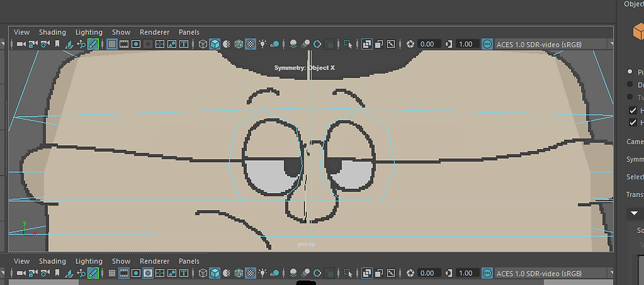Switch lower panel to Wireframe shading

(202, 273)
